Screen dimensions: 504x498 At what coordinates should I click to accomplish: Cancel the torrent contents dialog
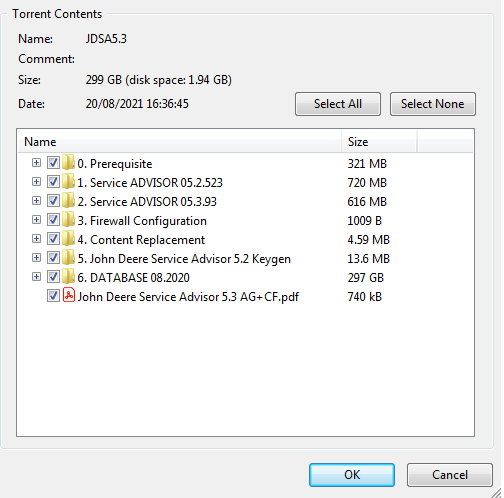coord(450,475)
